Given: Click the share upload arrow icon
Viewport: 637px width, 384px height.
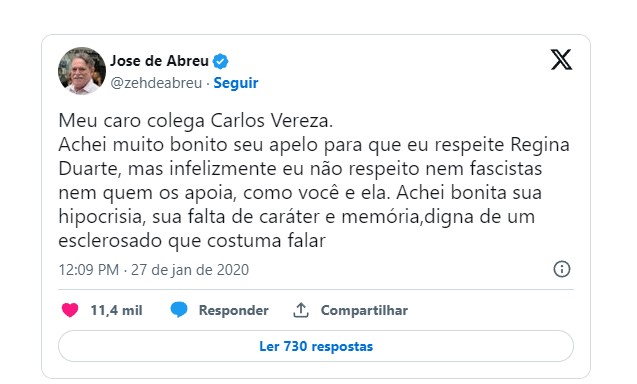Looking at the screenshot, I should pyautogui.click(x=301, y=310).
